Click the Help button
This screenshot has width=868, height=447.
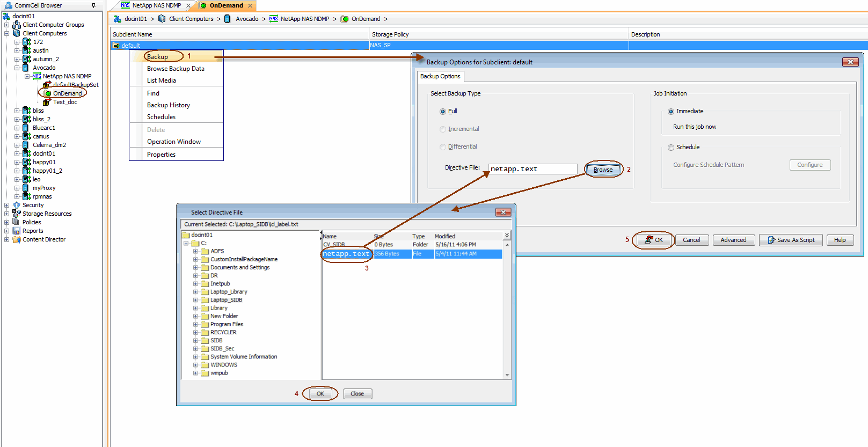(840, 240)
